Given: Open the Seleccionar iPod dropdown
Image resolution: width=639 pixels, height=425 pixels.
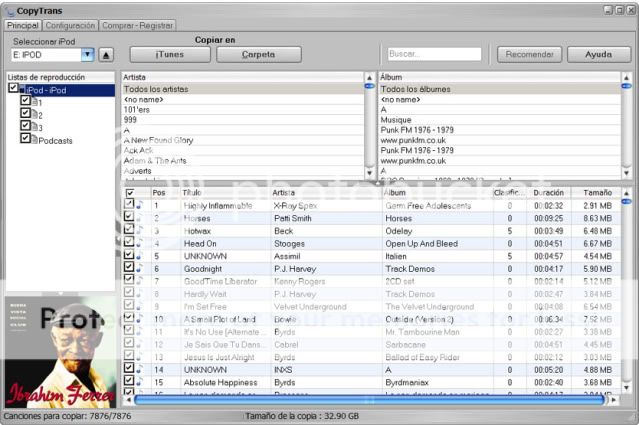Looking at the screenshot, I should pyautogui.click(x=88, y=55).
